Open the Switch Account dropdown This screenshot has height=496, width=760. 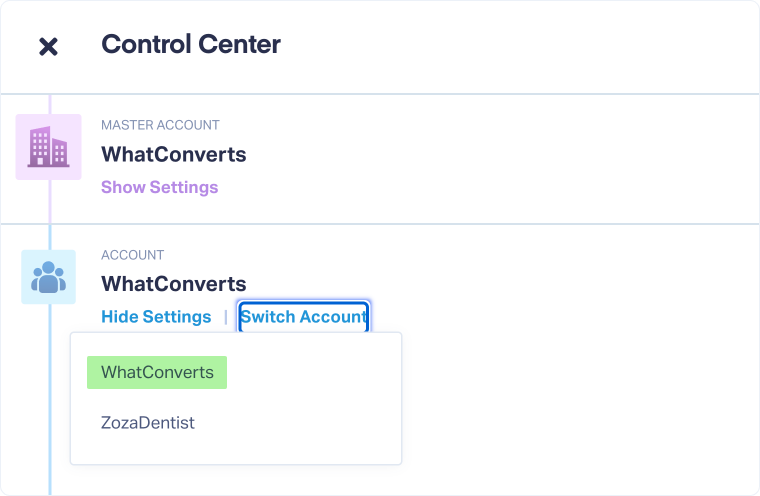pos(303,317)
